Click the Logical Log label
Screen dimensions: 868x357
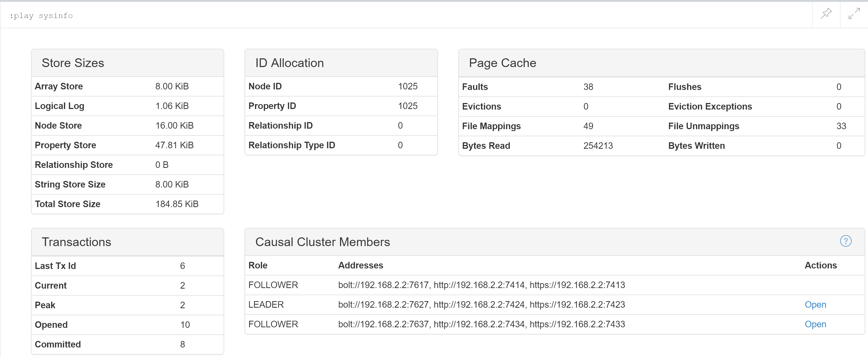pyautogui.click(x=59, y=106)
